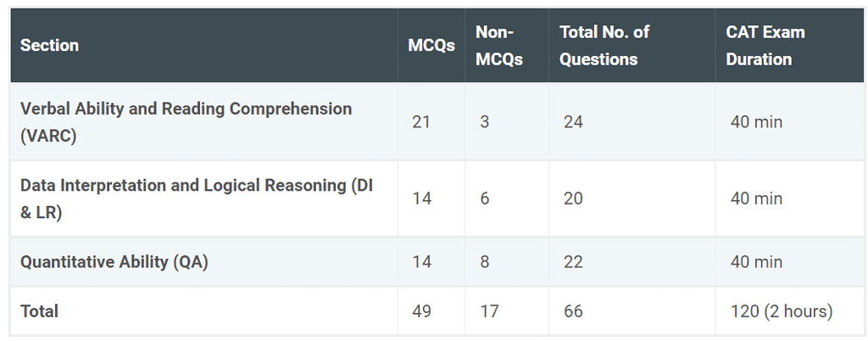Select the Quantitative Ability (QA) cell
The image size is (868, 341).
click(x=114, y=261)
